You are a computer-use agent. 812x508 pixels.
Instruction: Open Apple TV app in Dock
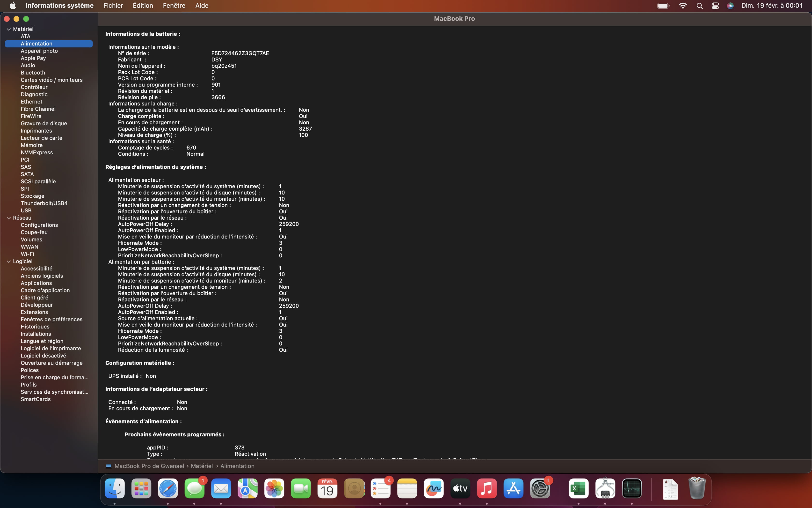click(460, 488)
